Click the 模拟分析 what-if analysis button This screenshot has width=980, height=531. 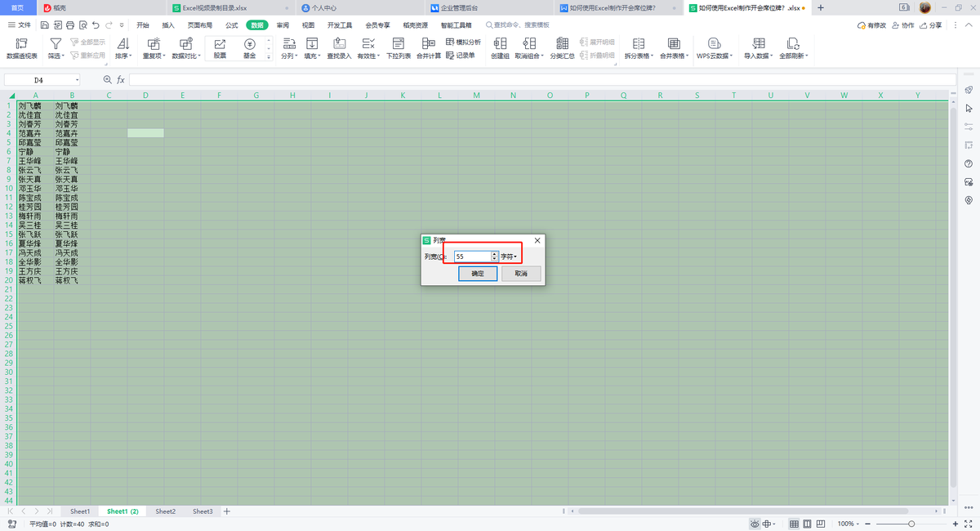463,42
